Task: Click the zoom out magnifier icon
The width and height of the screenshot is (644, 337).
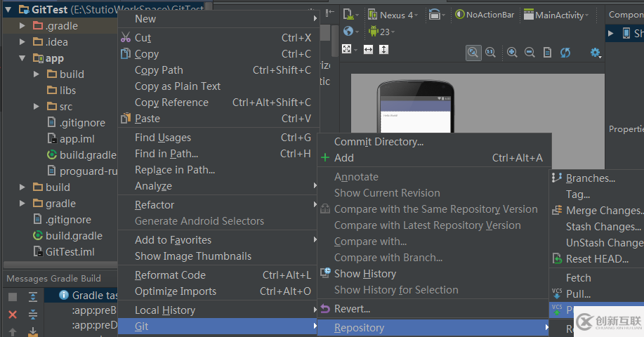Action: (x=530, y=52)
